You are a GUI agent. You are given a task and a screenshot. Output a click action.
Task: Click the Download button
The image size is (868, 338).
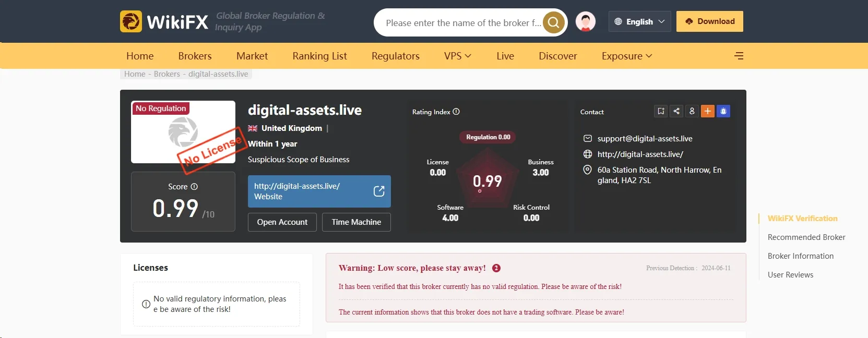[710, 21]
